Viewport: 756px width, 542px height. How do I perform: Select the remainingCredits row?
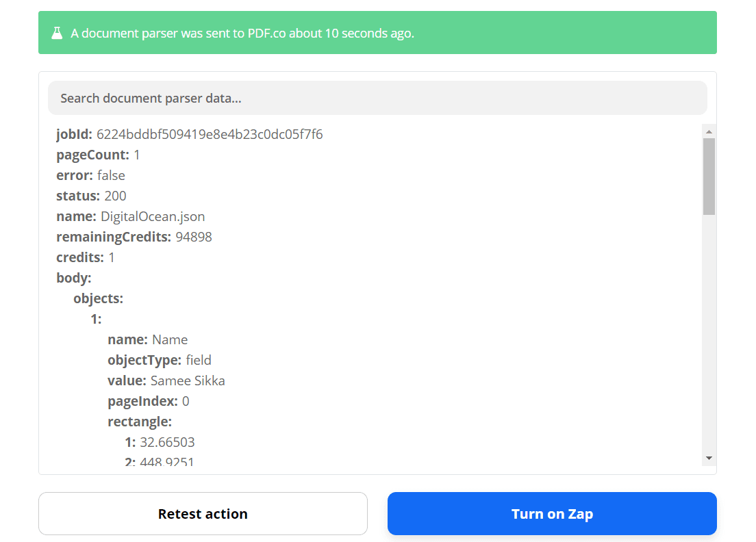(x=134, y=237)
